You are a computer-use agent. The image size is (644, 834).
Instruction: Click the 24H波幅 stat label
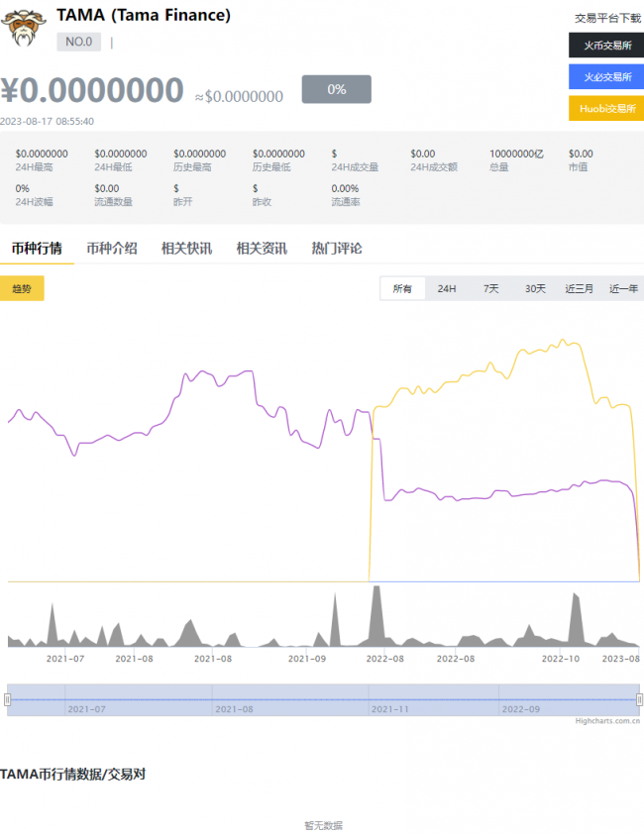34,202
